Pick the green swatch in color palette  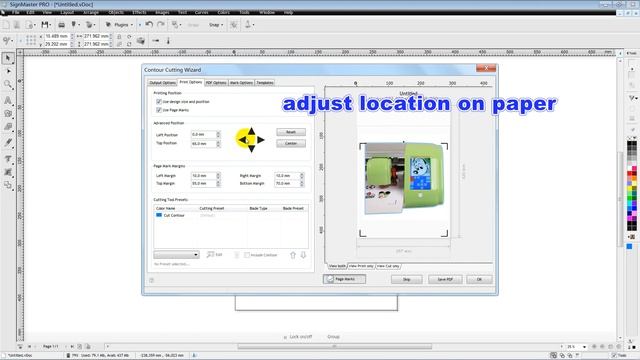[x=629, y=198]
